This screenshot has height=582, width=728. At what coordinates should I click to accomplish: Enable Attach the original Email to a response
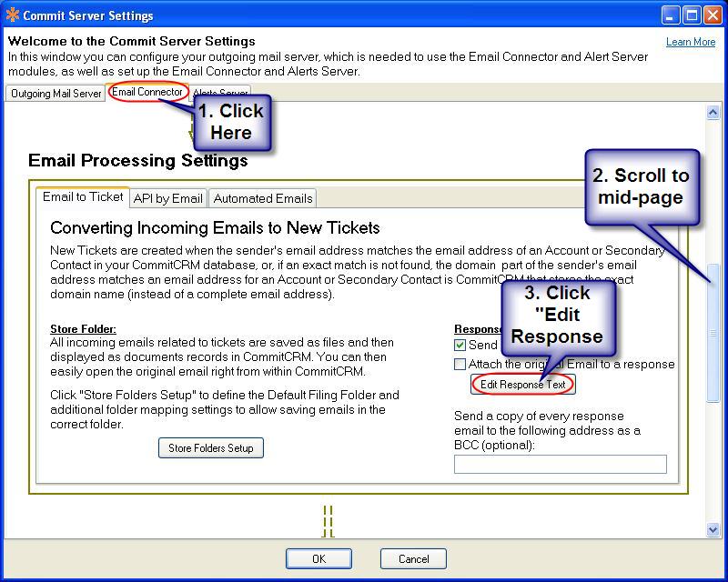tap(460, 365)
